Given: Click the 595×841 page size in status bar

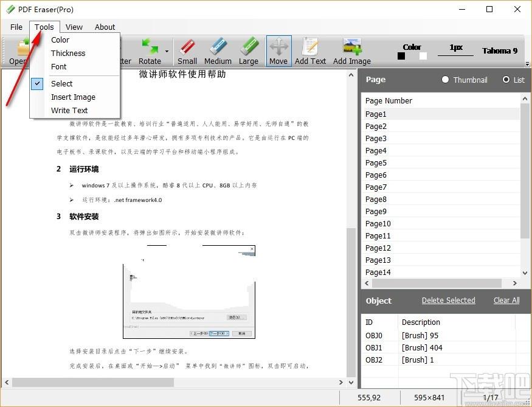Looking at the screenshot, I should (x=429, y=397).
